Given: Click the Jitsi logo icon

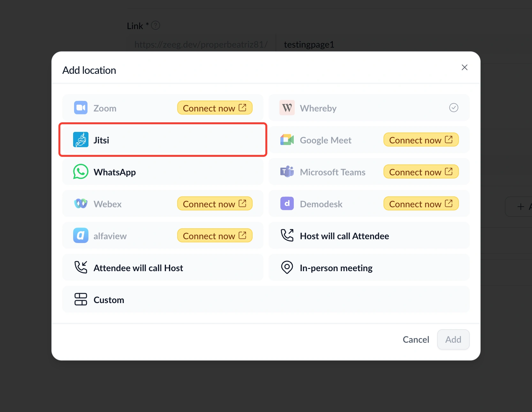Looking at the screenshot, I should coord(81,140).
